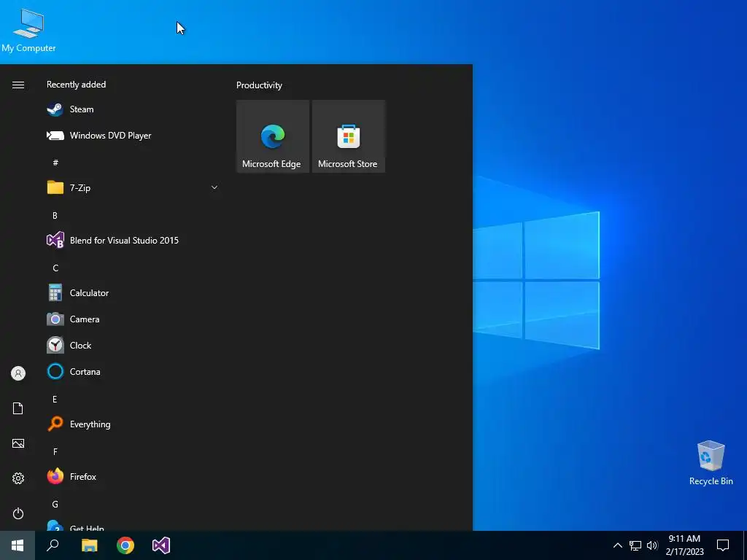
Task: Open the notification Action Center
Action: pyautogui.click(x=723, y=545)
